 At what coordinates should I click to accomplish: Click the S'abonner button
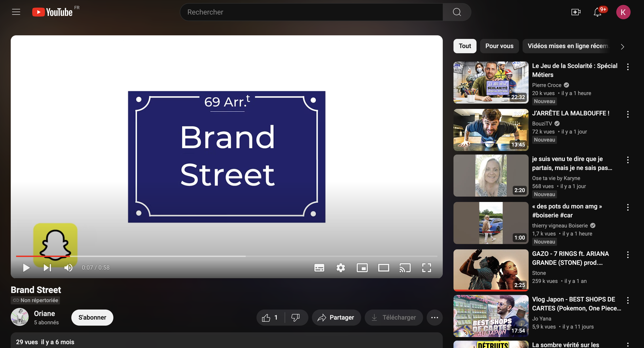(92, 318)
